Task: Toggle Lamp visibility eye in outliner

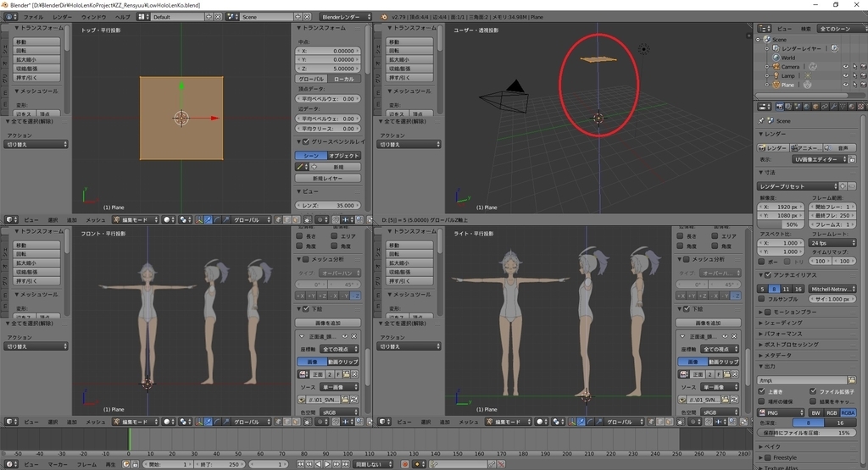Action: coord(845,75)
